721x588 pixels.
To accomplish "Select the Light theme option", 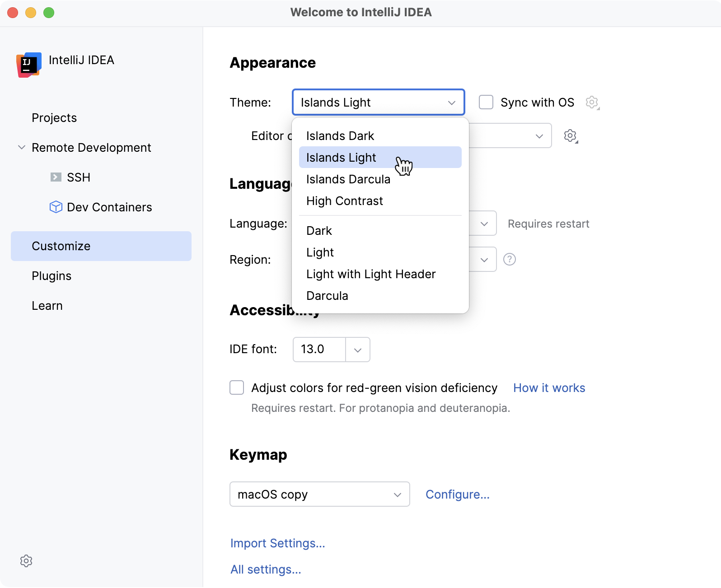I will pos(380,252).
